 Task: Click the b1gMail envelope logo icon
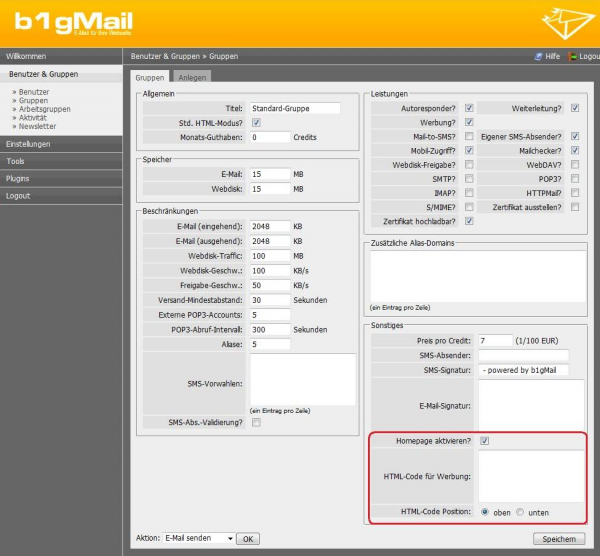[x=568, y=23]
